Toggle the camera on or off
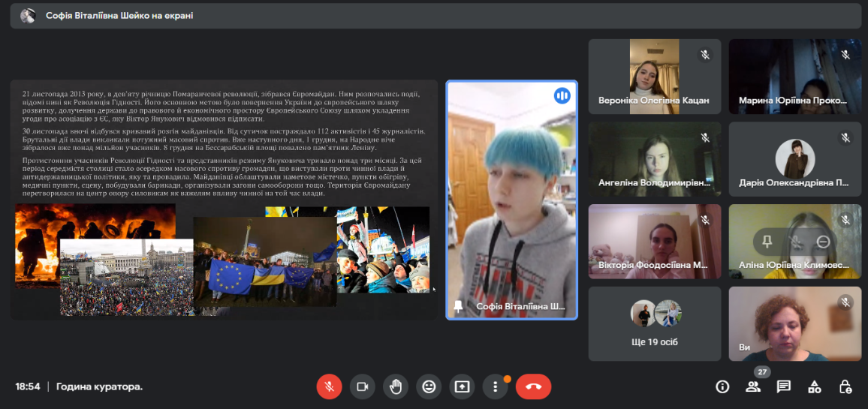868x409 pixels. (x=362, y=386)
